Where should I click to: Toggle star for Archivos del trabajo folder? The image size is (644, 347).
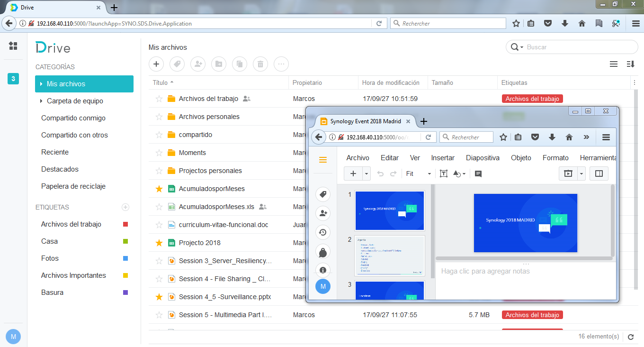[159, 99]
